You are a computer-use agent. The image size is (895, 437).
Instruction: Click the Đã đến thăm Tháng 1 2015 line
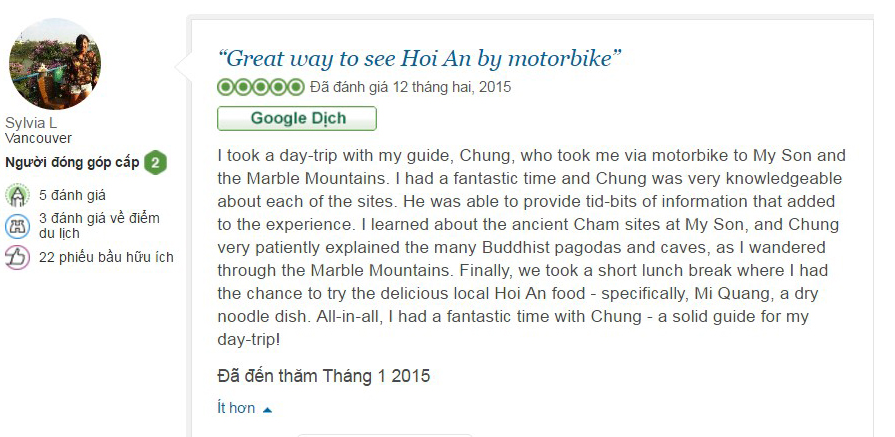tap(324, 376)
